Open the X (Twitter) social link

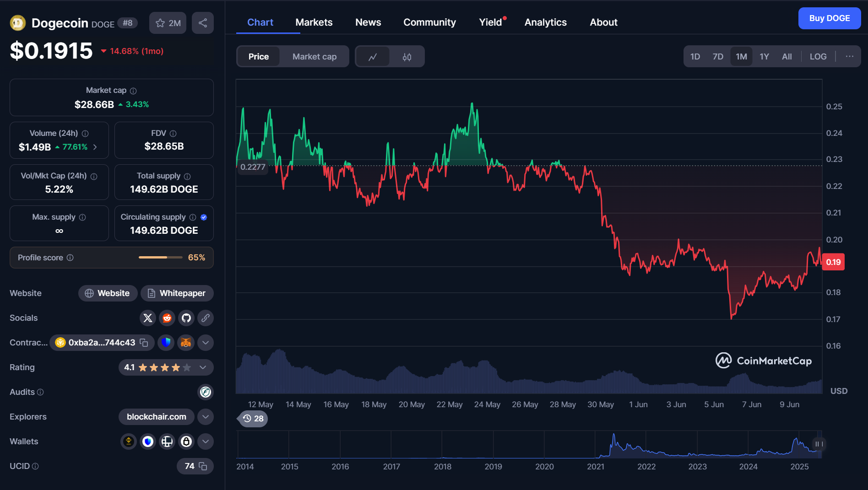[x=148, y=318]
